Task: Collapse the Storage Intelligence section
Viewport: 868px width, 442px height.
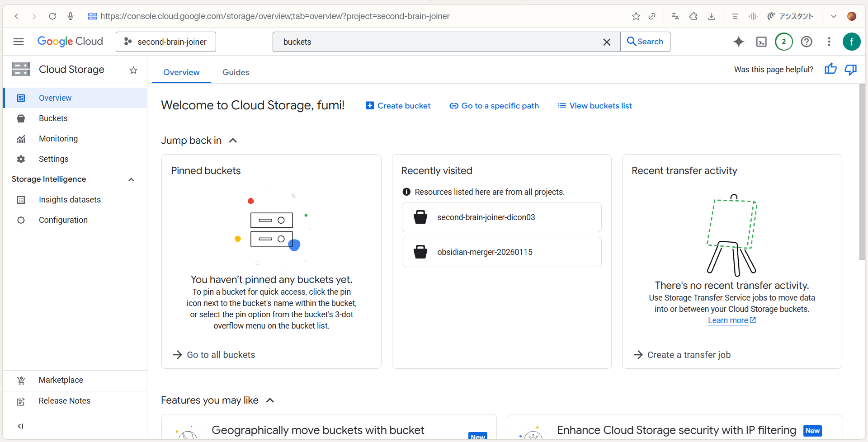Action: point(131,179)
